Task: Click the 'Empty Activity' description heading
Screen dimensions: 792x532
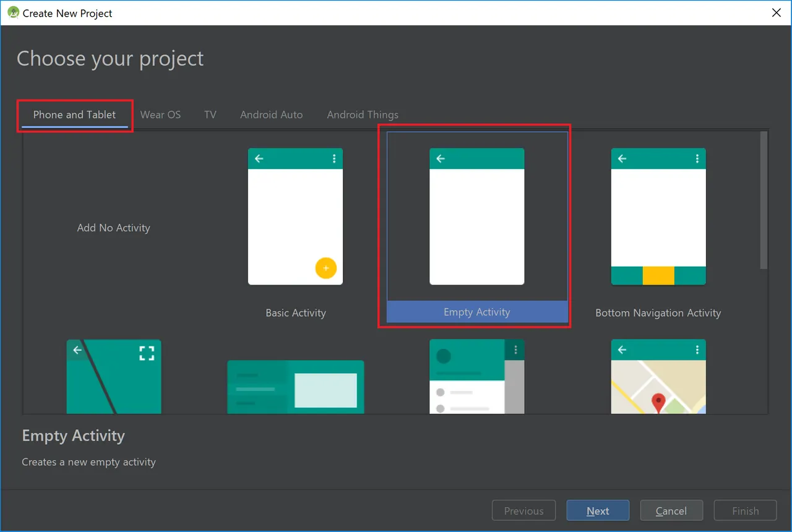Action: (73, 436)
